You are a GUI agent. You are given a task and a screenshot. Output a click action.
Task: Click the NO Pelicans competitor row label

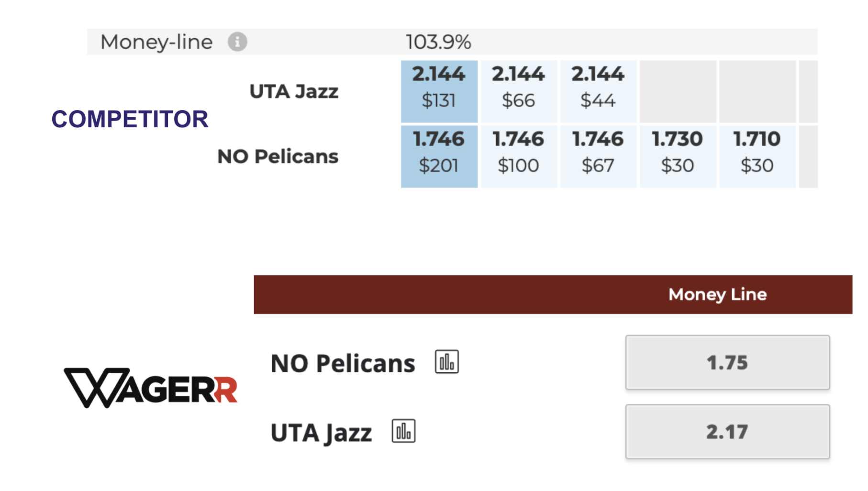click(x=278, y=156)
